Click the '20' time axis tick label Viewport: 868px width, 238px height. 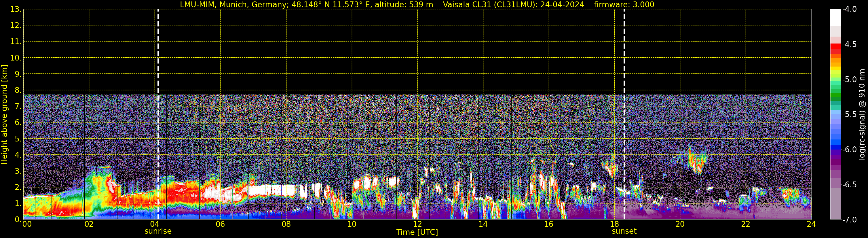680,224
